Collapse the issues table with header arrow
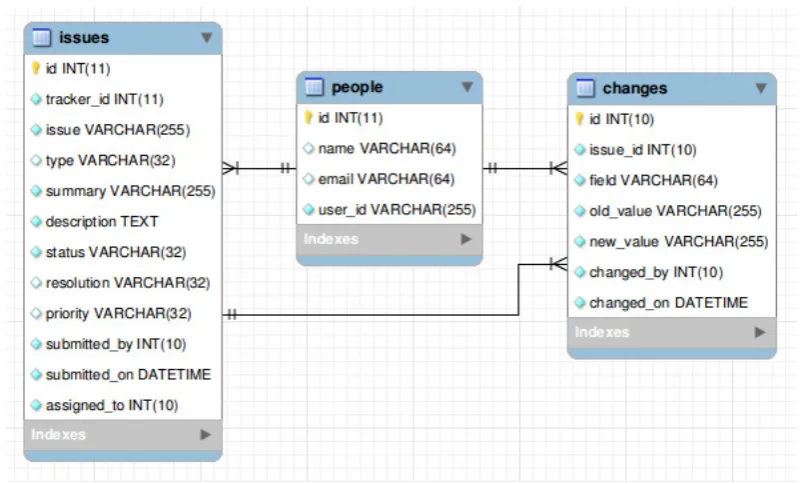Image resolution: width=805 pixels, height=484 pixels. pyautogui.click(x=206, y=37)
